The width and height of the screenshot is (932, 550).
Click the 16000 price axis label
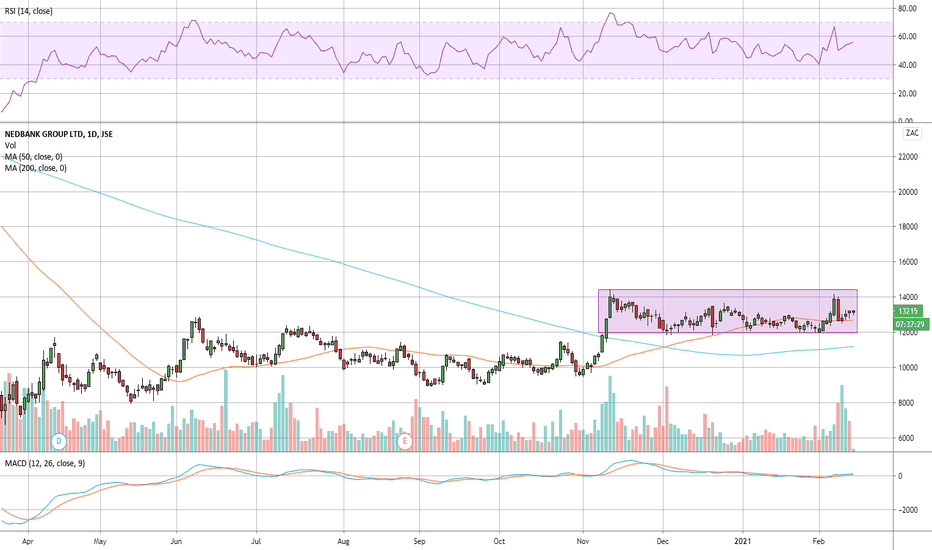pyautogui.click(x=908, y=262)
